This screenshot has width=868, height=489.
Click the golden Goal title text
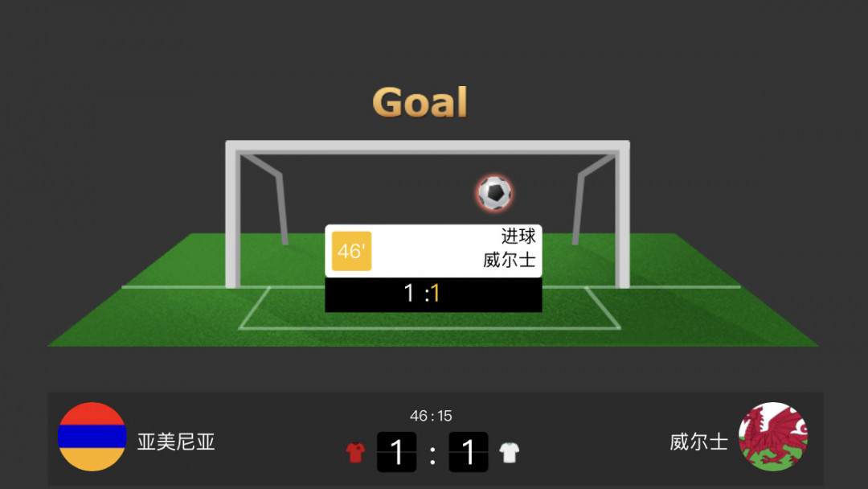point(420,102)
